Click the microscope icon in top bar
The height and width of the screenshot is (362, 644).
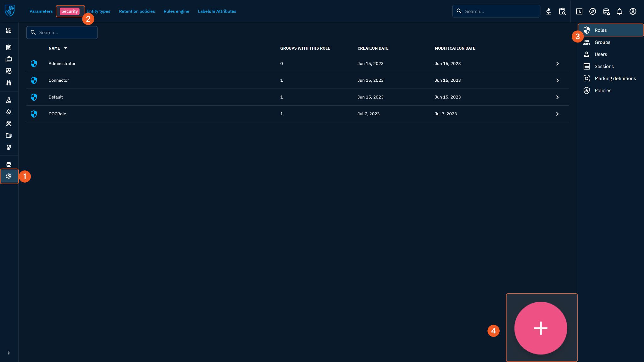coord(548,12)
